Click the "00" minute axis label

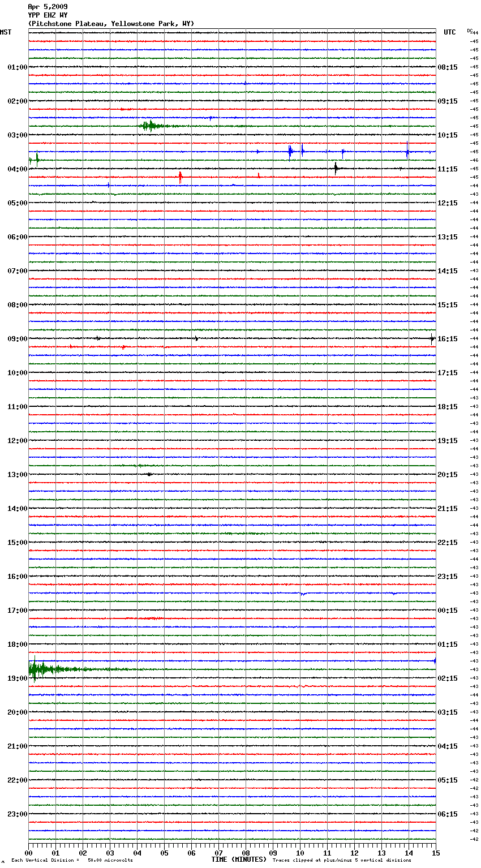tap(28, 853)
